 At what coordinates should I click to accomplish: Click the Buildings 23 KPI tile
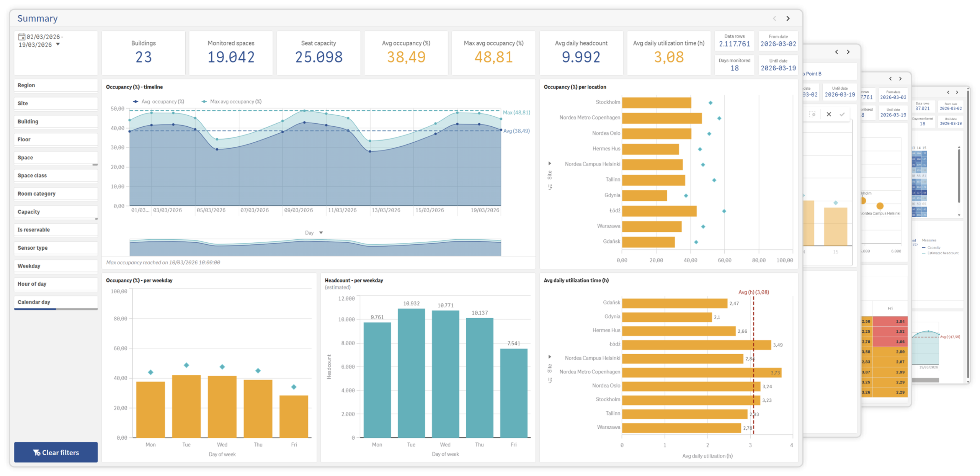[x=143, y=53]
